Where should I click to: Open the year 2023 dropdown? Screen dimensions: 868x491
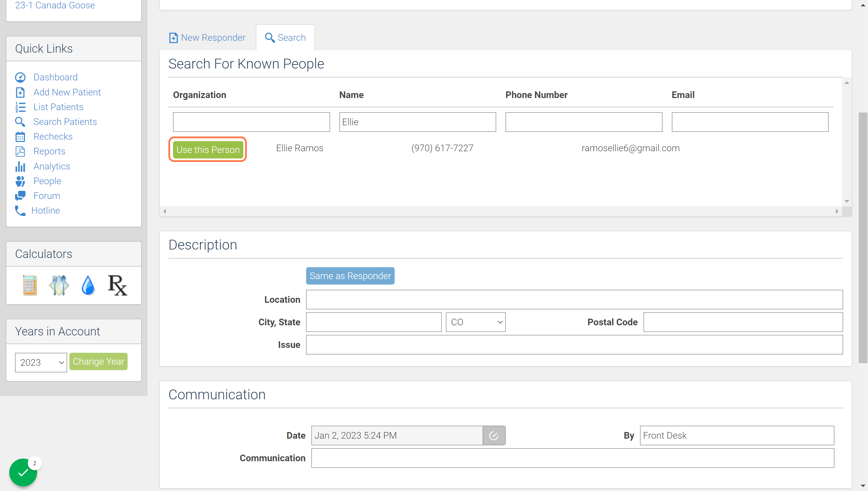point(41,362)
